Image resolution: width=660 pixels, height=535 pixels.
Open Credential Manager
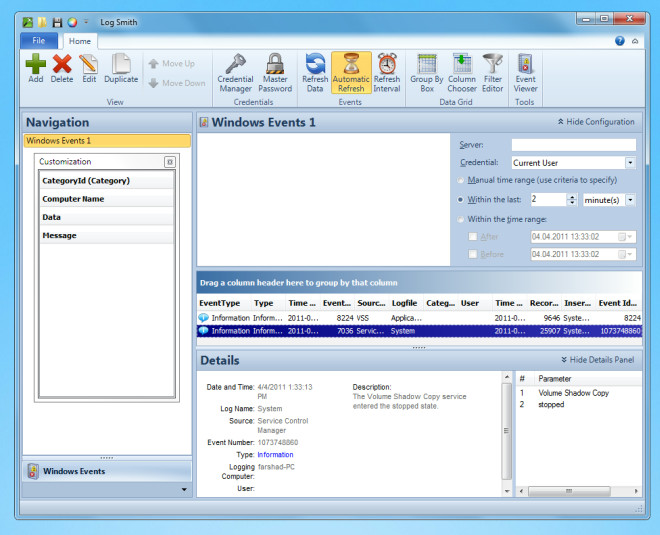(x=235, y=73)
